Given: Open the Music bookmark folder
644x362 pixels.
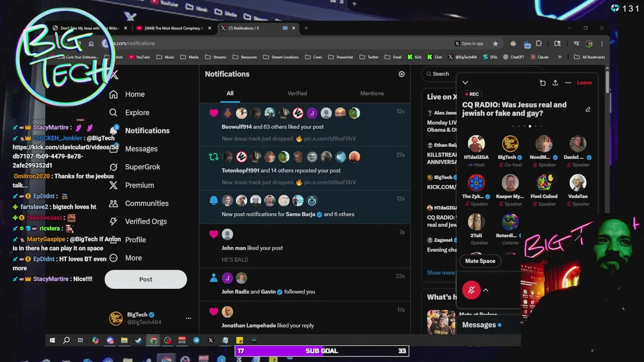Looking at the screenshot, I should tap(166, 57).
